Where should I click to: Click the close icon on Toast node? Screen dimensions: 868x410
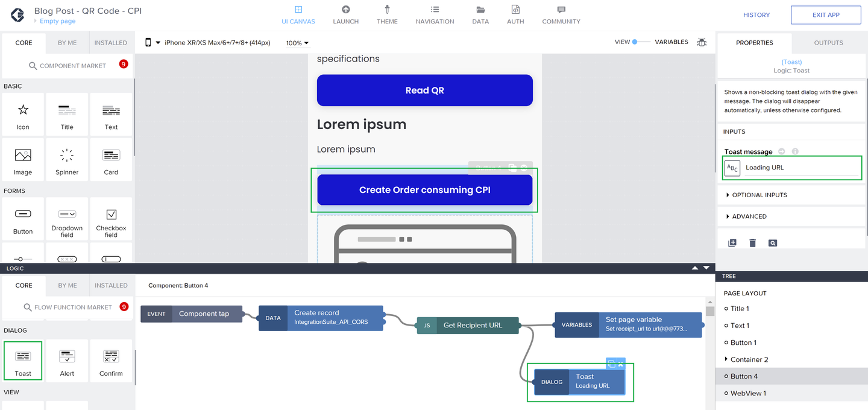620,364
